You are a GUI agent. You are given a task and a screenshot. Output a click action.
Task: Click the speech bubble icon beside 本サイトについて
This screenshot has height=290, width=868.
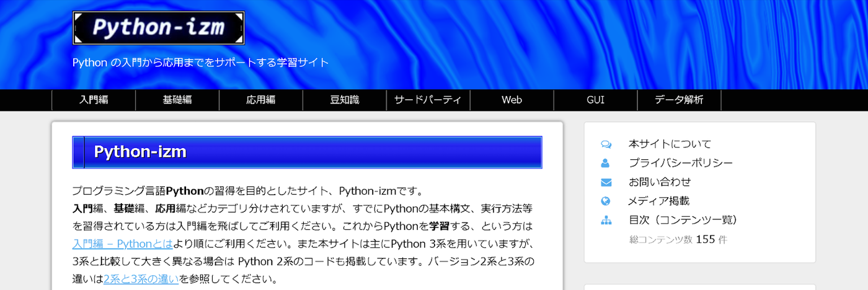pos(606,144)
